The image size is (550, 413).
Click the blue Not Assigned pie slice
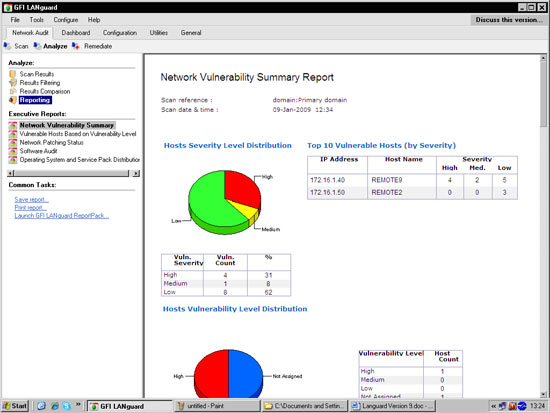(x=246, y=374)
